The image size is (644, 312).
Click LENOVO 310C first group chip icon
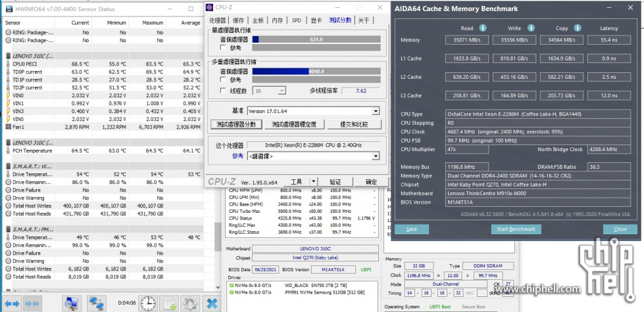click(x=8, y=56)
